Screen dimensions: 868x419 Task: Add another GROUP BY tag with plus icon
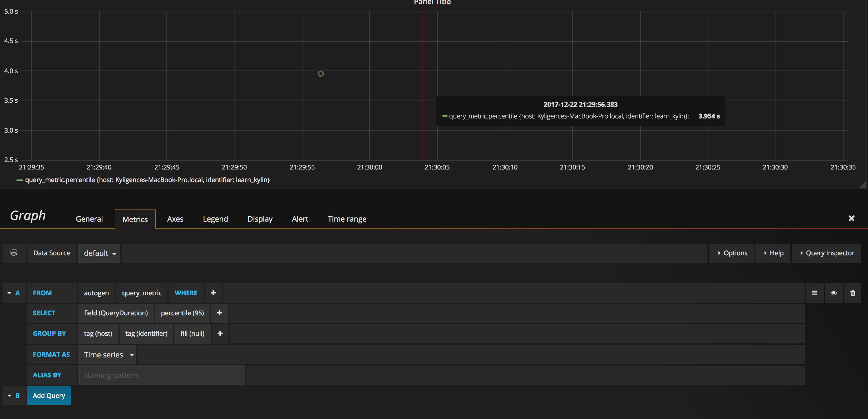[220, 333]
